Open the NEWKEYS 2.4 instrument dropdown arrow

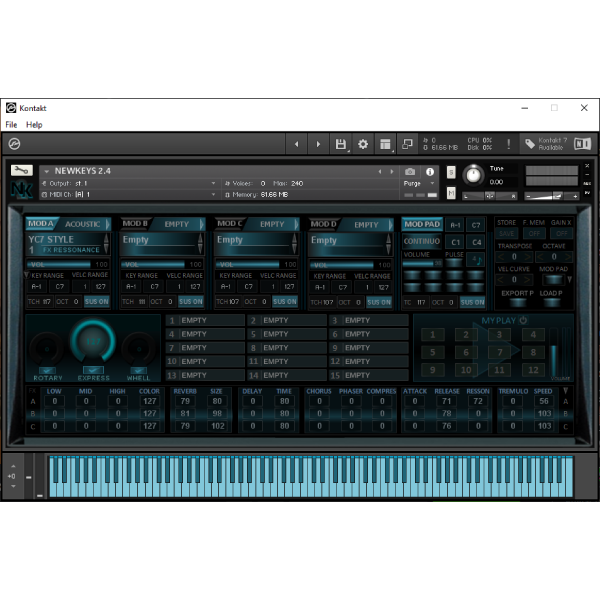pos(47,171)
